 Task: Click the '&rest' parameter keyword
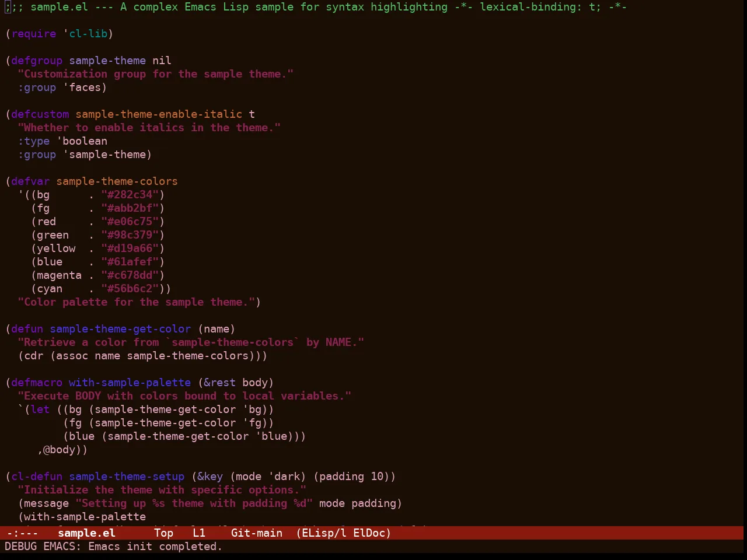(220, 383)
